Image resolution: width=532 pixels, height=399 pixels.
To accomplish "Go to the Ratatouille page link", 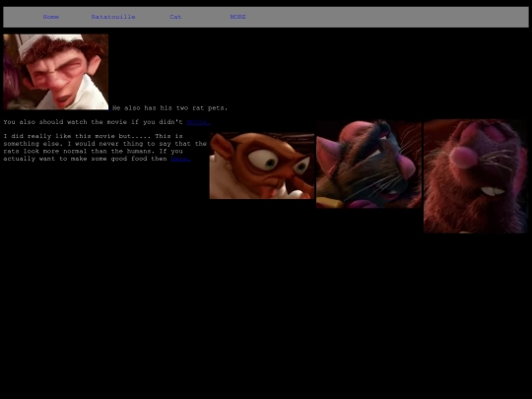I will tap(113, 17).
